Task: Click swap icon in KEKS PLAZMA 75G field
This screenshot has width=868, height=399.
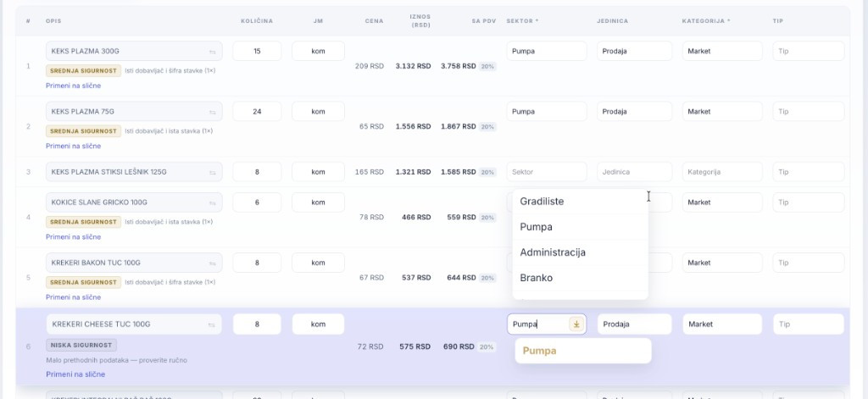Action: (x=212, y=112)
